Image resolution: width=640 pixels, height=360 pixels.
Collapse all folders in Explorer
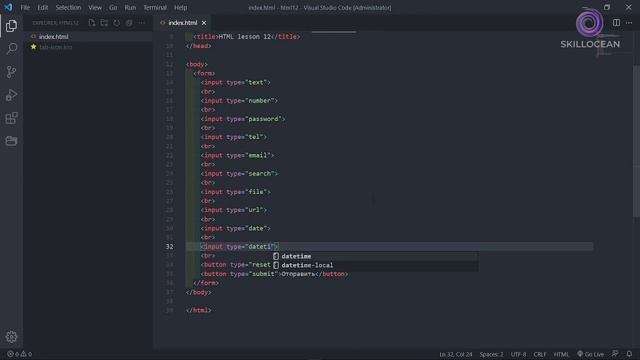(x=129, y=23)
